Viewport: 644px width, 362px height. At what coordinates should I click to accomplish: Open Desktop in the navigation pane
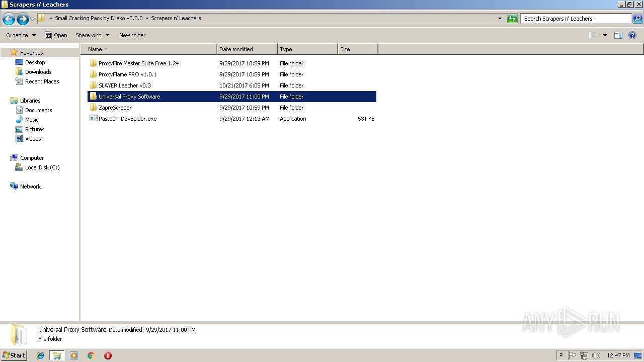[35, 62]
